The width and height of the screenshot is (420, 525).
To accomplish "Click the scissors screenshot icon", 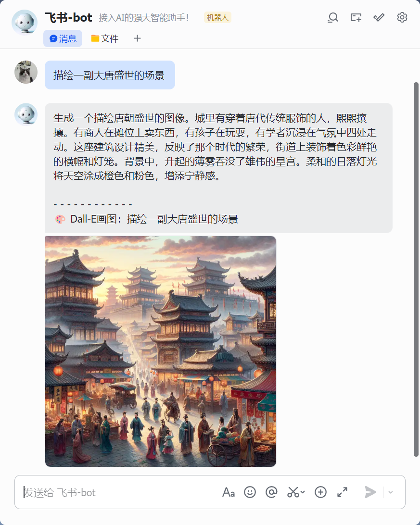I will (x=293, y=492).
